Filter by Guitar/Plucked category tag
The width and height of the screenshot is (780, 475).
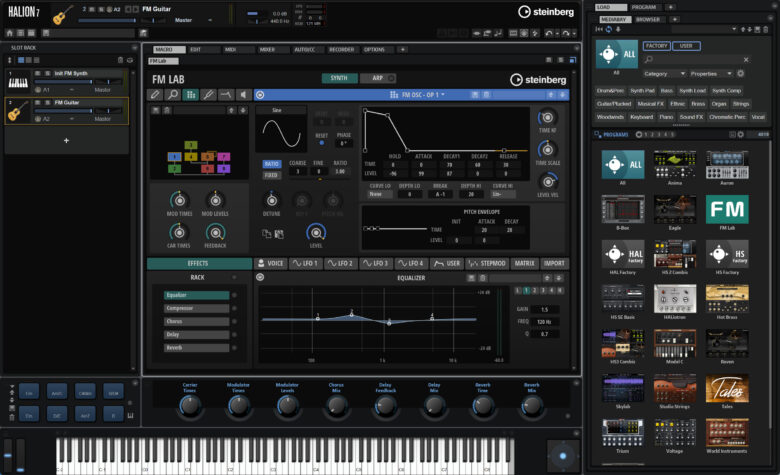[614, 104]
